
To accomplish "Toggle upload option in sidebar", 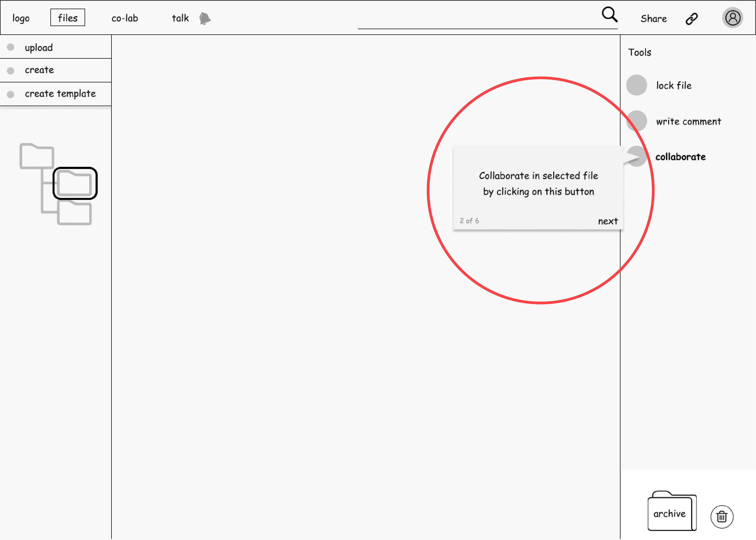I will pyautogui.click(x=12, y=47).
